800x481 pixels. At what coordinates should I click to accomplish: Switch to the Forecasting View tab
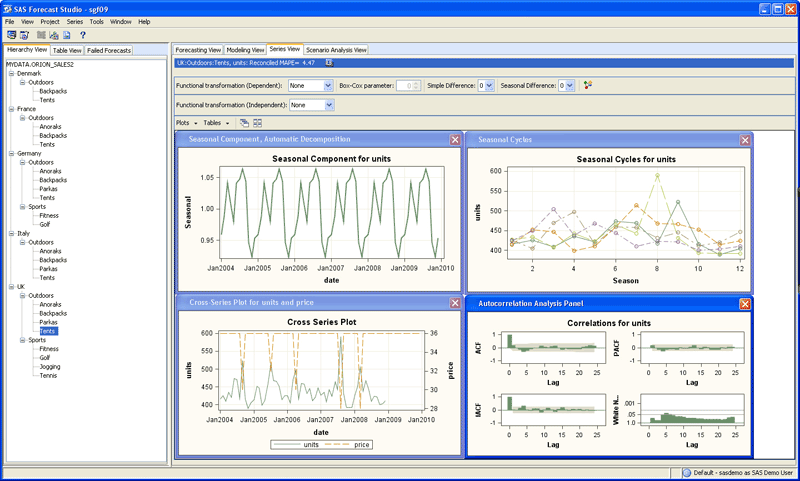pyautogui.click(x=198, y=50)
